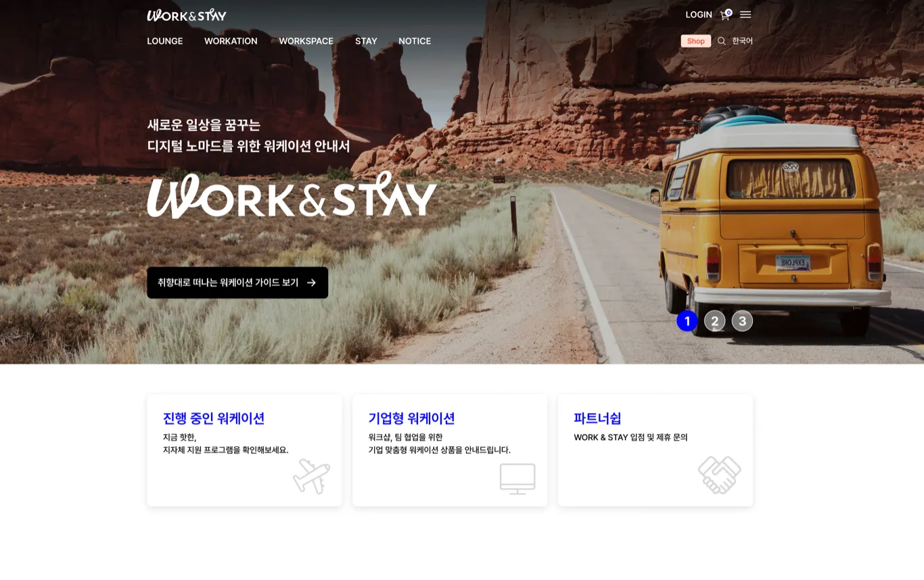Viewport: 924px width, 580px height.
Task: Click the text 워크샵, 팀 협업을 위한
Action: (405, 437)
